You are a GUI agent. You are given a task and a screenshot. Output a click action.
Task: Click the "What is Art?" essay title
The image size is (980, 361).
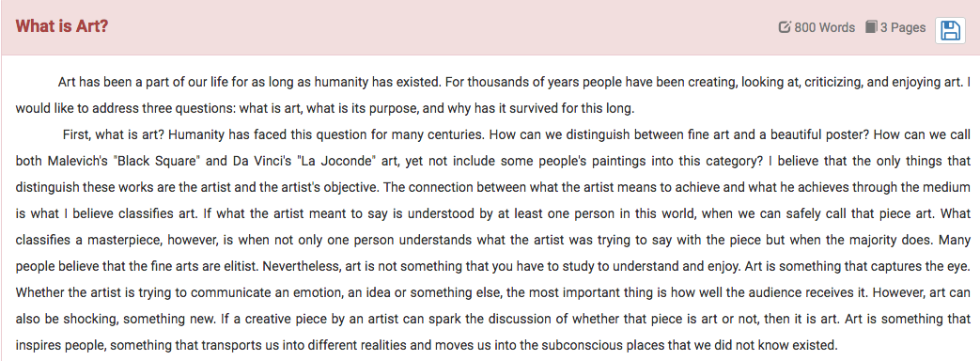[x=62, y=27]
